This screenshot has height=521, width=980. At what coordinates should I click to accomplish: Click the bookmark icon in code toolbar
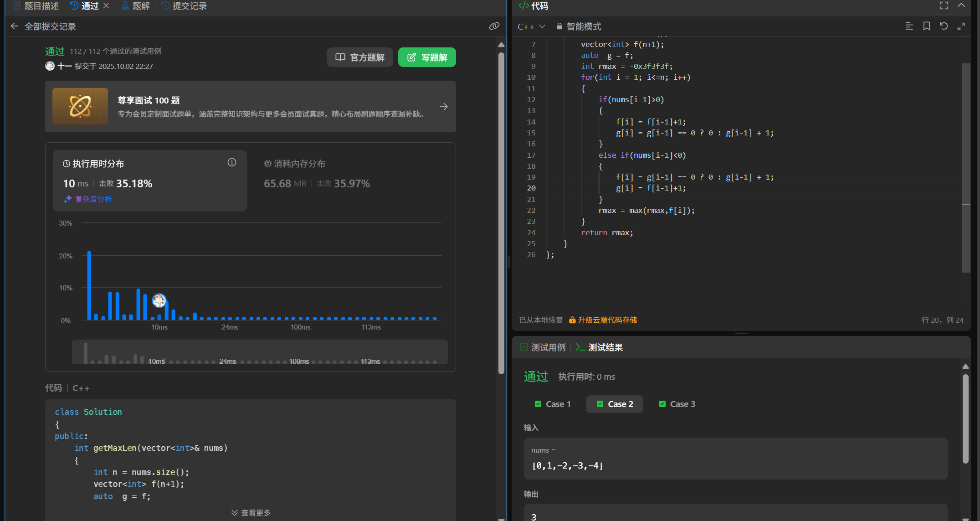[926, 26]
